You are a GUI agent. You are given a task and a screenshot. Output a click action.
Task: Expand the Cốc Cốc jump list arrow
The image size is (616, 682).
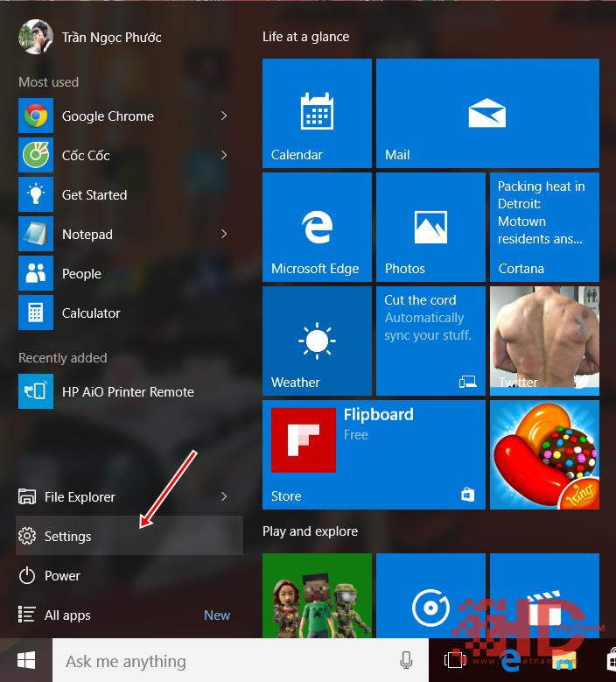224,155
